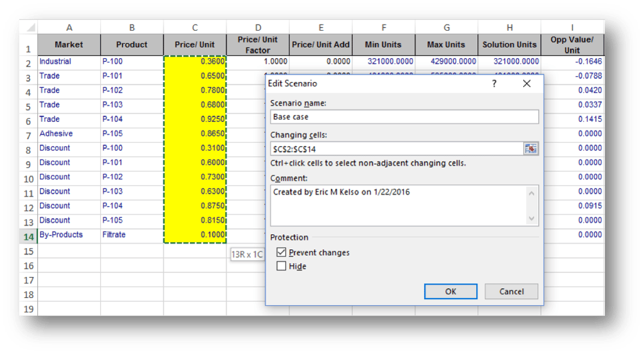Select row header 14
Viewport: 644px width, 355px height.
(x=29, y=234)
